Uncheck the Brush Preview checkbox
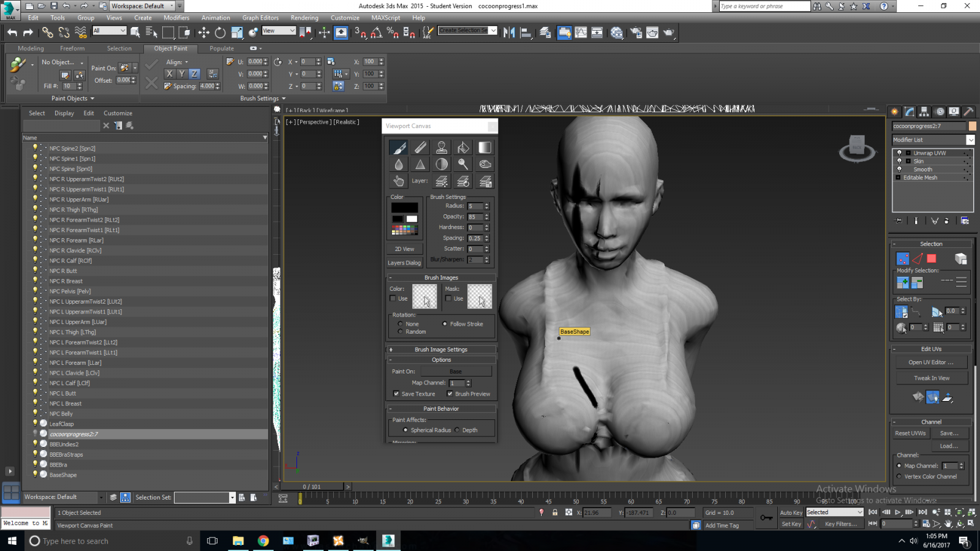 point(450,394)
